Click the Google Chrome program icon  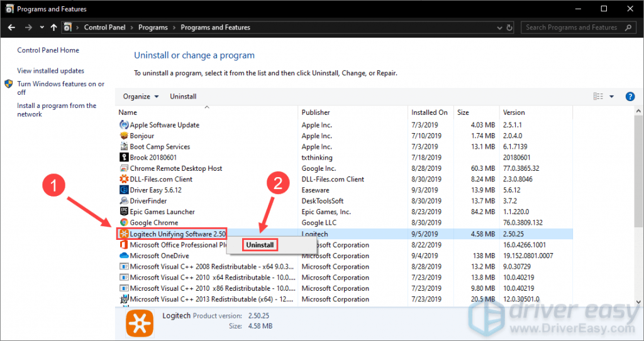point(124,222)
